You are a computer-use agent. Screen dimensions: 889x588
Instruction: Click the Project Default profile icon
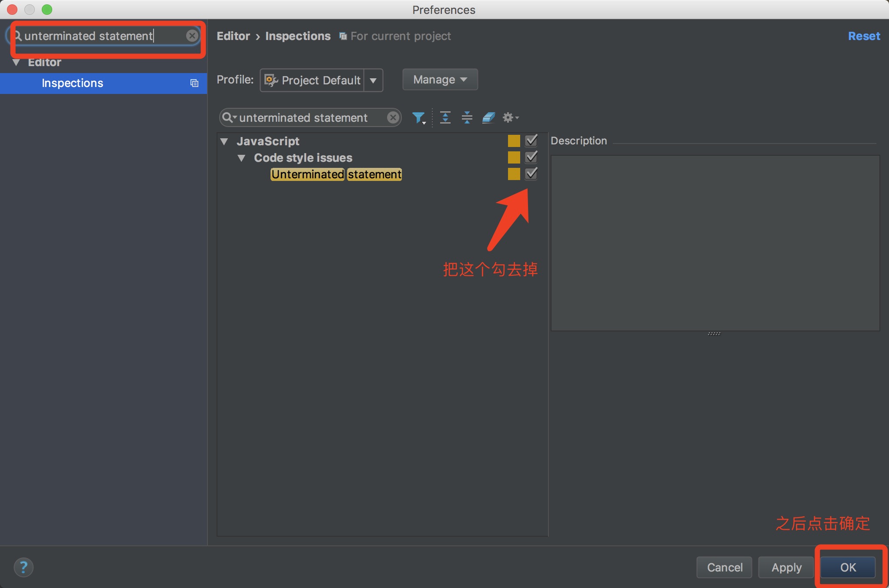[271, 80]
